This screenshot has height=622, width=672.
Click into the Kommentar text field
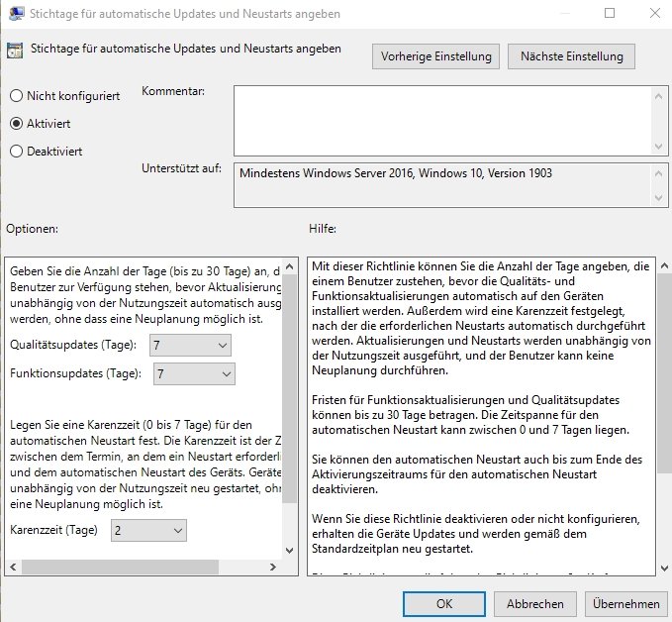(x=442, y=121)
